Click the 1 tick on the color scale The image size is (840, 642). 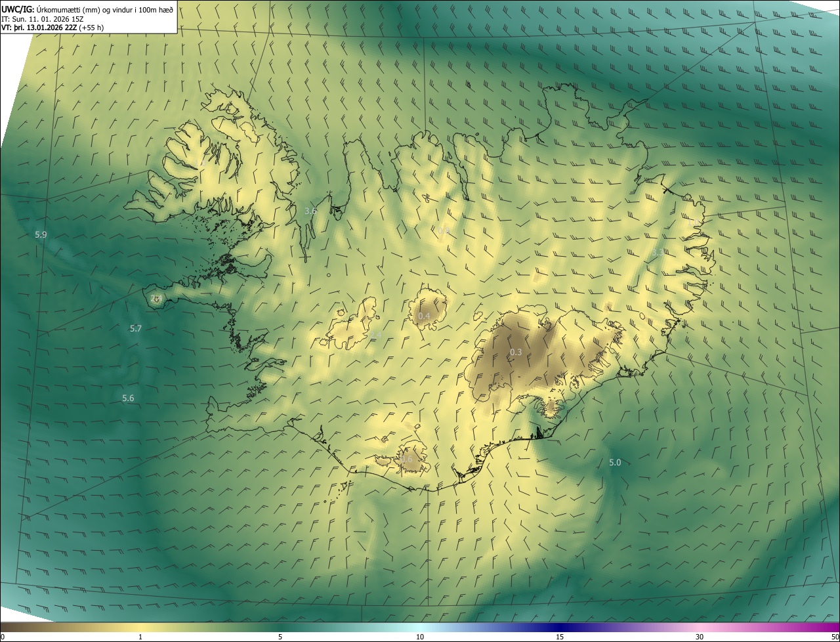click(140, 637)
